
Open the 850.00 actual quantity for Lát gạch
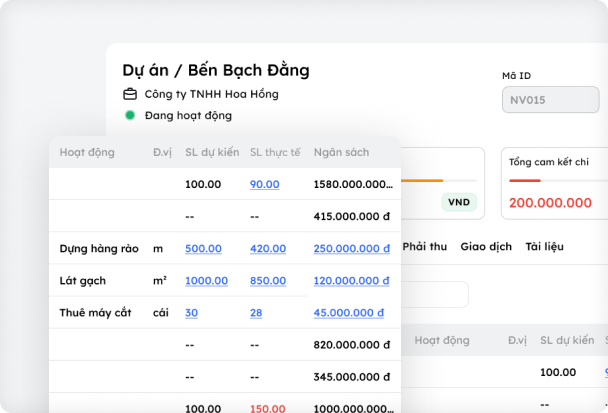click(x=267, y=281)
